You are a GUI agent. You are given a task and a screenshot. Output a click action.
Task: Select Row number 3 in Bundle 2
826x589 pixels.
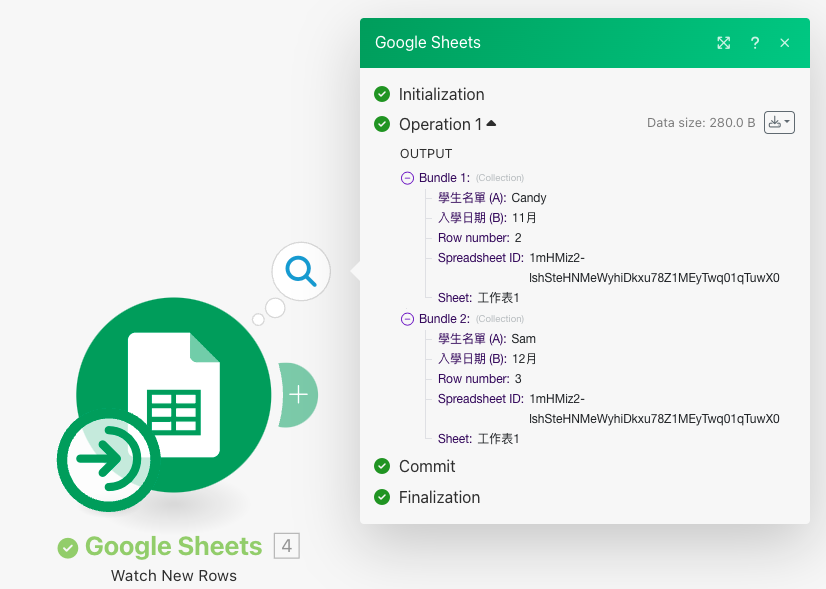pos(479,379)
